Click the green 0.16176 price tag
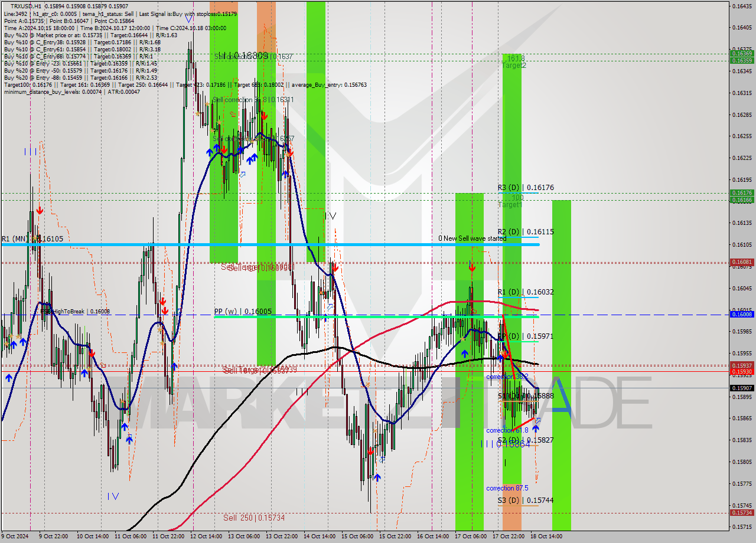This screenshot has width=756, height=543. click(x=742, y=193)
